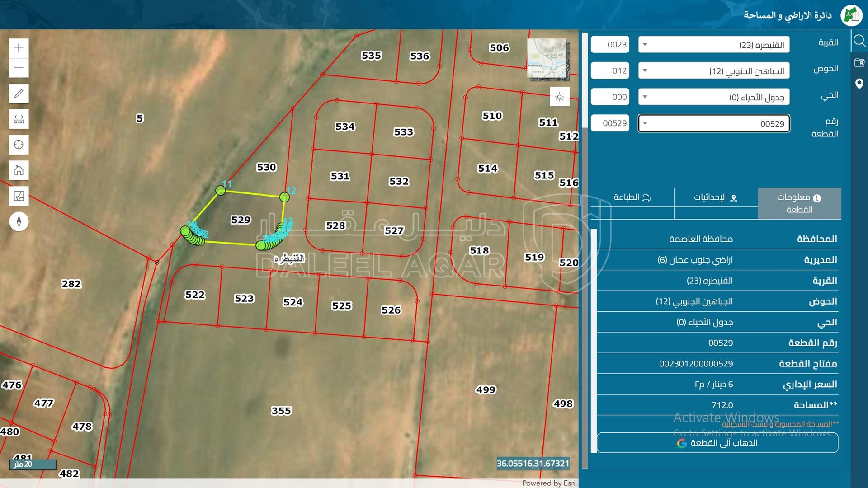Click the parcel info panel scrollbar

click(594, 339)
